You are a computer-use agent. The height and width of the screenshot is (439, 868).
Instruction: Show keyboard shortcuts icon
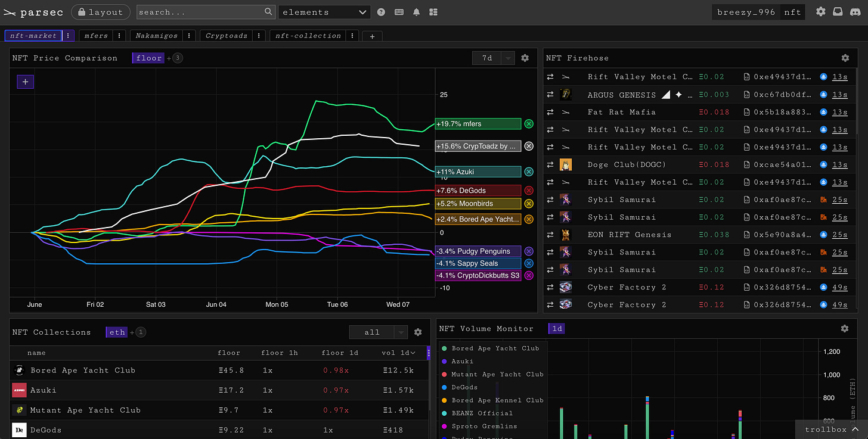tap(399, 12)
